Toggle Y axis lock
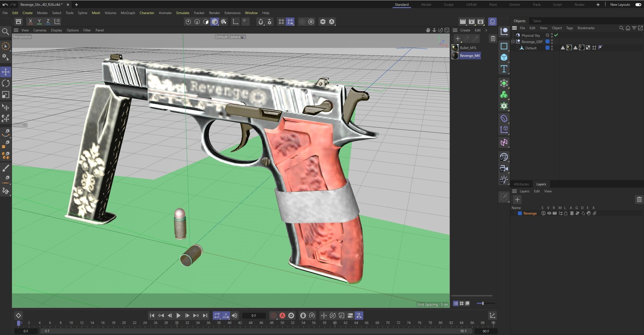The image size is (644, 335). pos(39,22)
